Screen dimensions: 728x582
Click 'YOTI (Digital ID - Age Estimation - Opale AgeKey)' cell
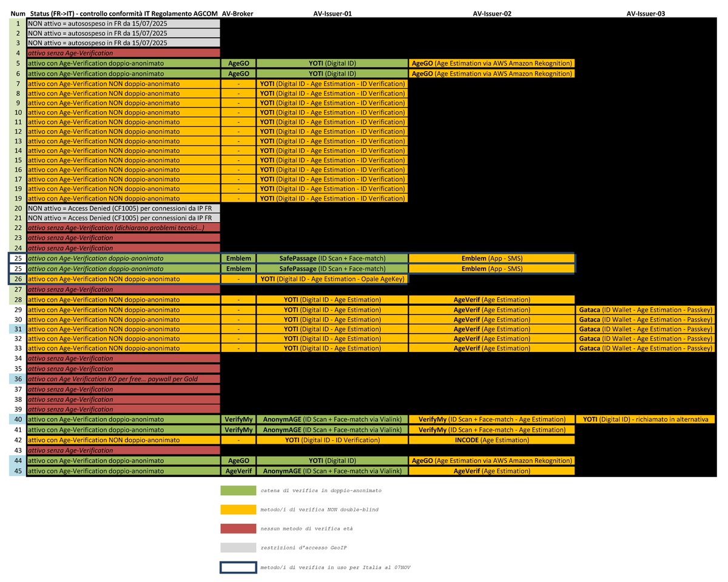pyautogui.click(x=332, y=279)
